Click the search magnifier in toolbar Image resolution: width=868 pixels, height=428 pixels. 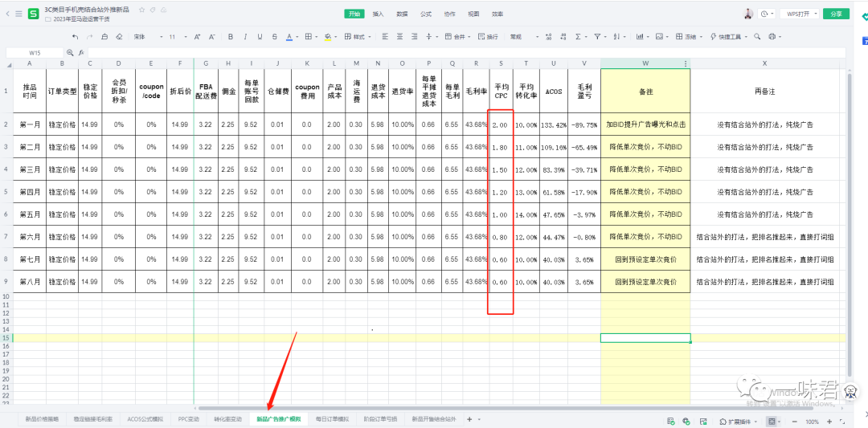758,37
